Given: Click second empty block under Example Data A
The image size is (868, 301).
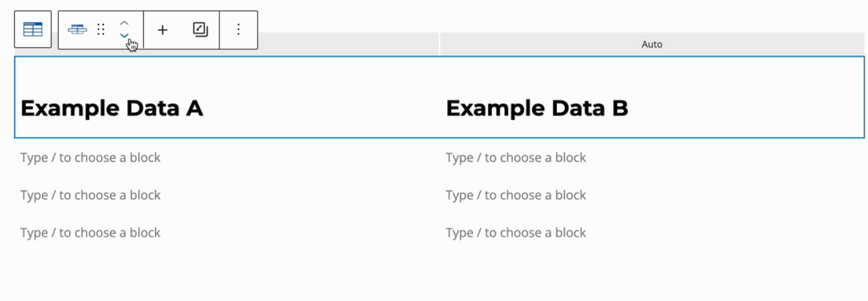Looking at the screenshot, I should click(x=90, y=195).
